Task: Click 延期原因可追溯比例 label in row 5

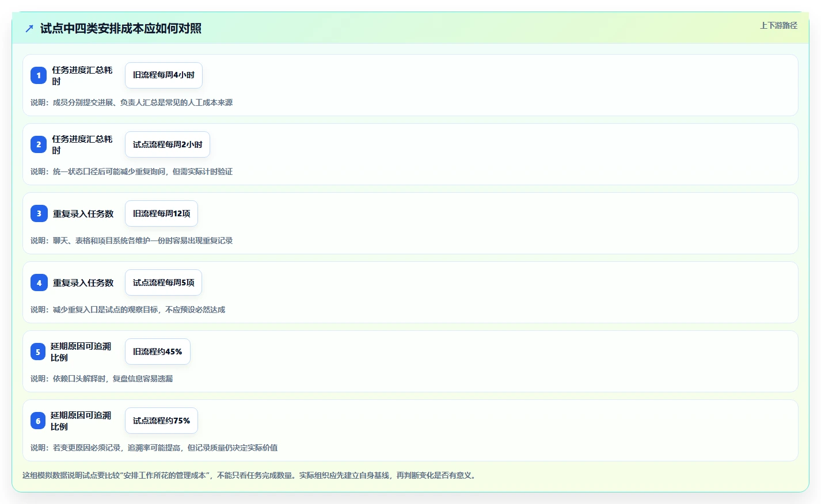Action: point(81,352)
